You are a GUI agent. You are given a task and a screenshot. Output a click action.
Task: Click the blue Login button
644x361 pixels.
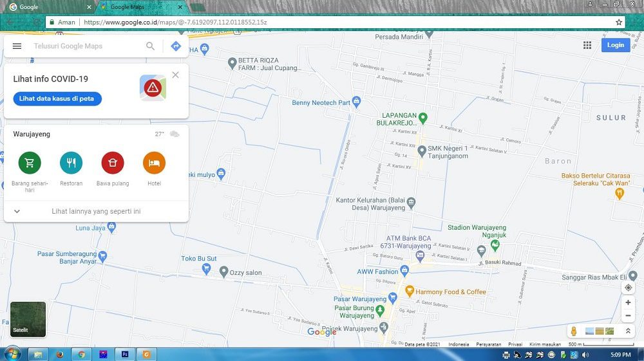click(x=615, y=45)
